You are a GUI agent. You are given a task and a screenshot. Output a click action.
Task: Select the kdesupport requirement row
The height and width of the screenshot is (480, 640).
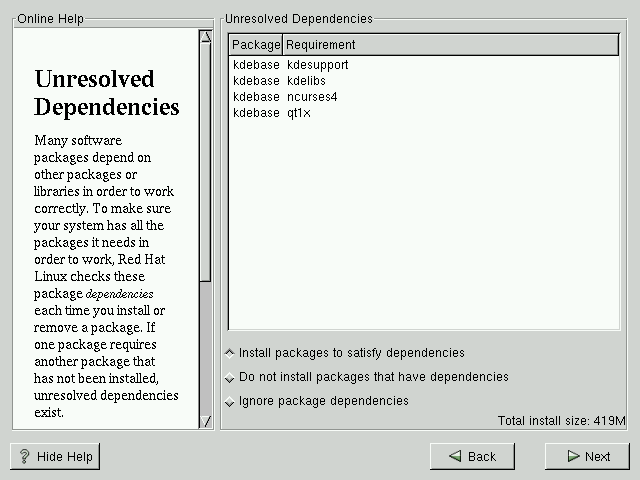point(317,65)
